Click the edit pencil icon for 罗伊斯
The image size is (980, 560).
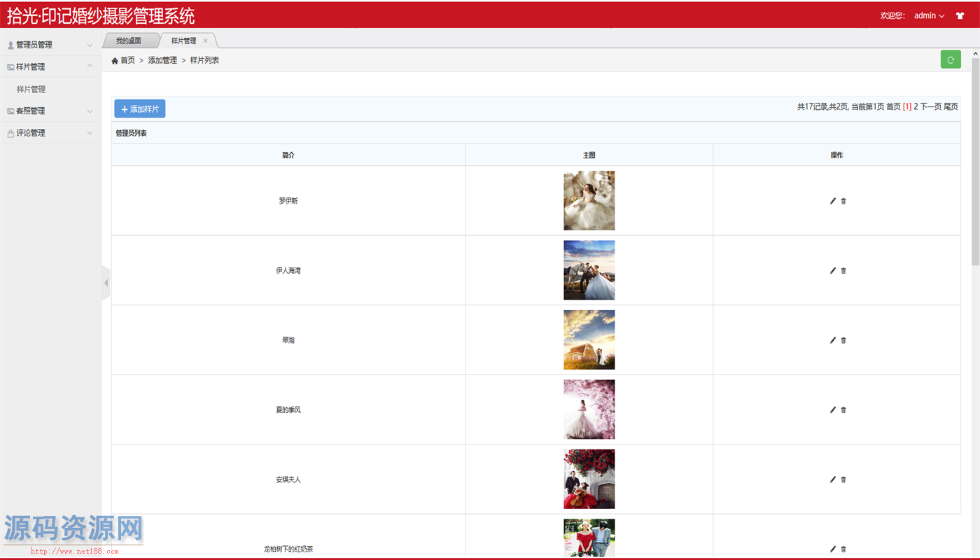click(832, 201)
